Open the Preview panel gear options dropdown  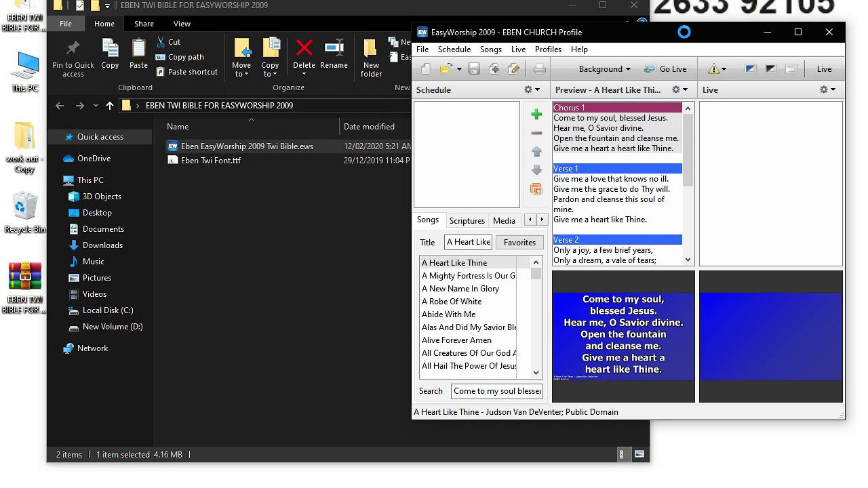(679, 89)
